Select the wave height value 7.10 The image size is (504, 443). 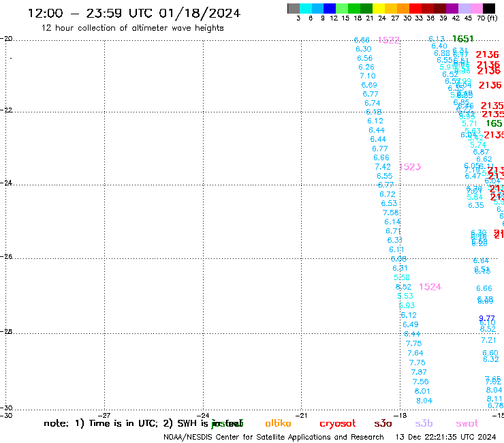point(368,76)
